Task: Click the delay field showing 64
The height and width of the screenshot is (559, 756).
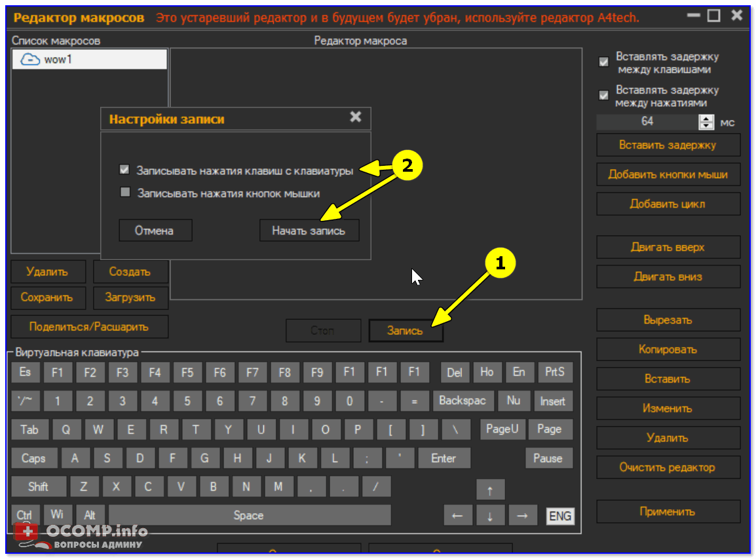Action: tap(647, 122)
